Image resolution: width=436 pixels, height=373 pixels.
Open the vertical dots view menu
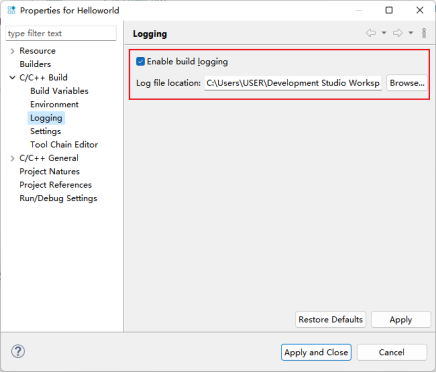point(424,33)
